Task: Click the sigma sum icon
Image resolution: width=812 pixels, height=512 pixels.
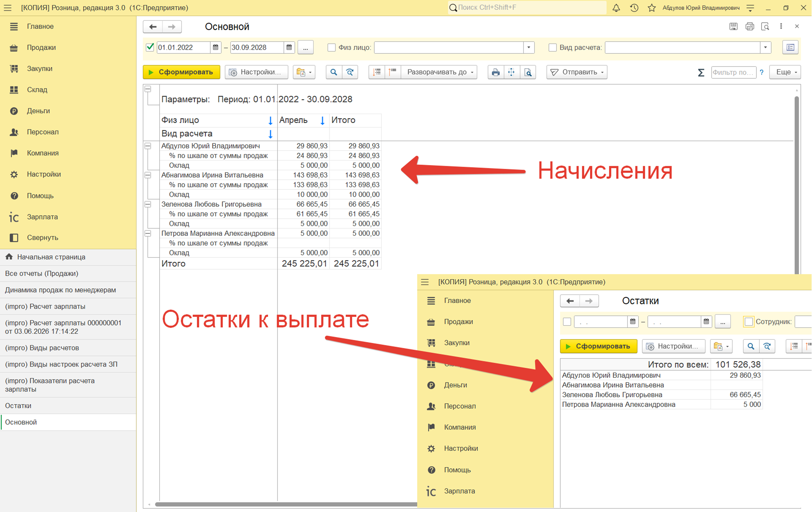Action: tap(701, 72)
